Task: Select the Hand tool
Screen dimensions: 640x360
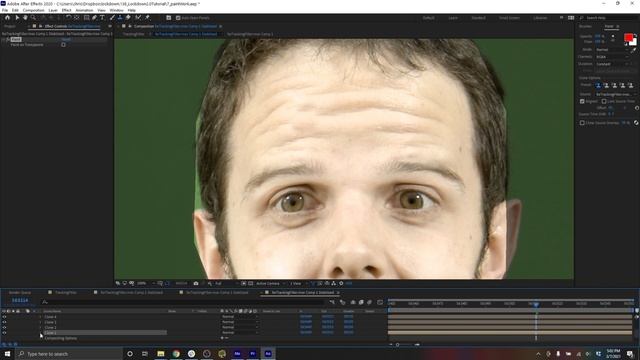Action: [25, 18]
